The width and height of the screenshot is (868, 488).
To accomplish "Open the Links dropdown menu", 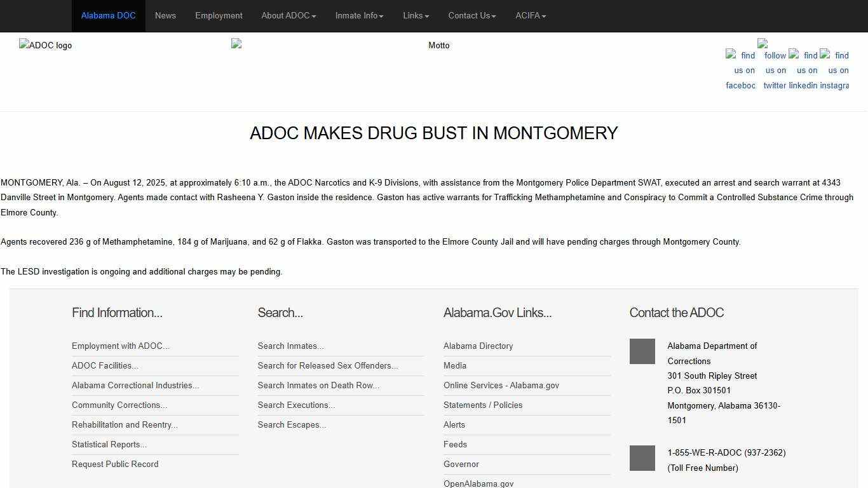I will point(416,16).
